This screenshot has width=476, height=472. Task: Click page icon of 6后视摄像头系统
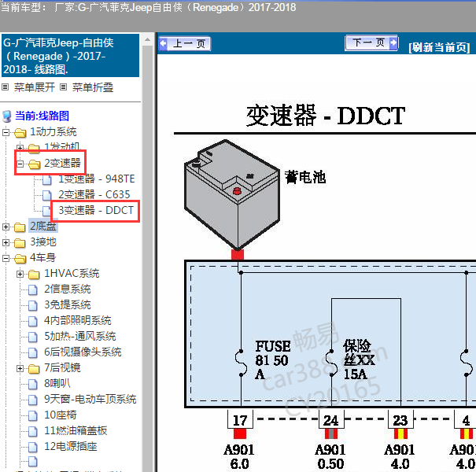(33, 352)
